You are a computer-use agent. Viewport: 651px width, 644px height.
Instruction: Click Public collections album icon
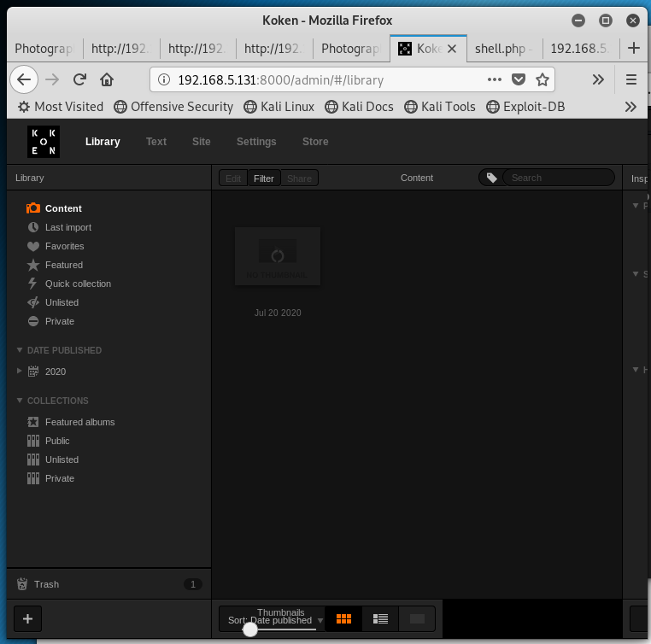pyautogui.click(x=33, y=441)
